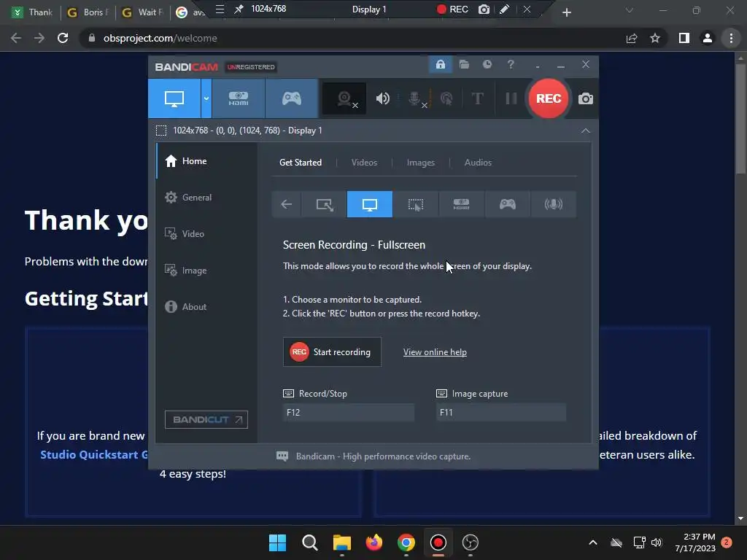Click the status bar message icon
This screenshot has width=747, height=560.
282,456
